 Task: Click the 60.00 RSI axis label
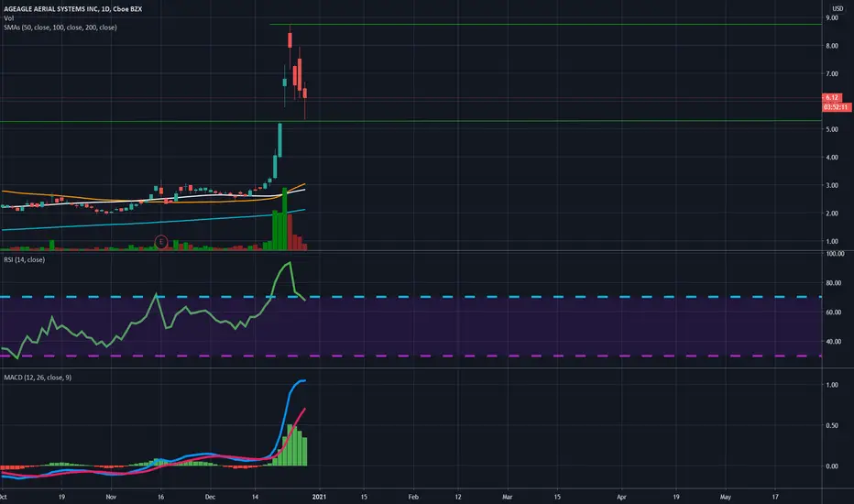833,312
